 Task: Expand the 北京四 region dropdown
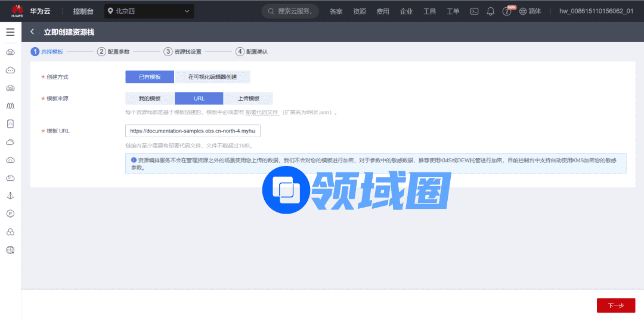(149, 11)
